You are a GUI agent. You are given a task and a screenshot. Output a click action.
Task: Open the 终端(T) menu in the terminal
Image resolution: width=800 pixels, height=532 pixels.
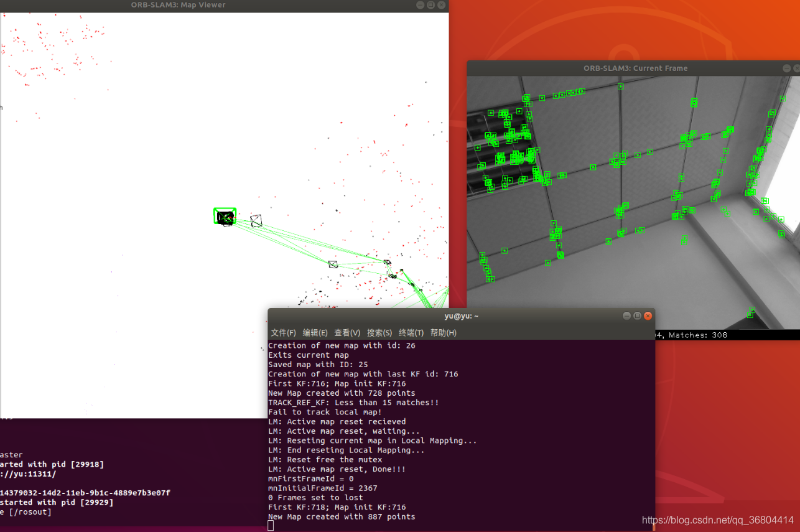tap(411, 333)
